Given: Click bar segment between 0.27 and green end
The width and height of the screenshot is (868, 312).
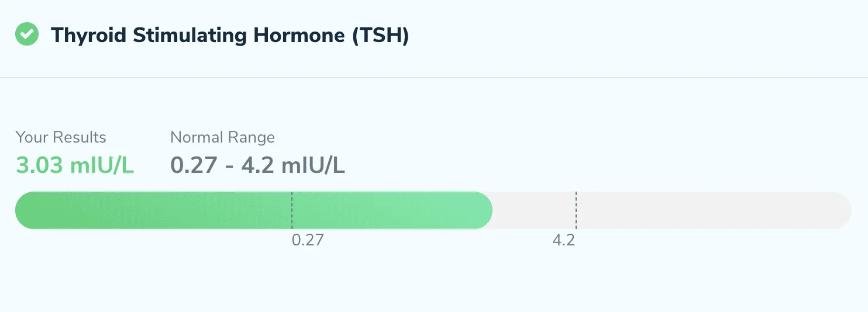Looking at the screenshot, I should click(x=392, y=210).
